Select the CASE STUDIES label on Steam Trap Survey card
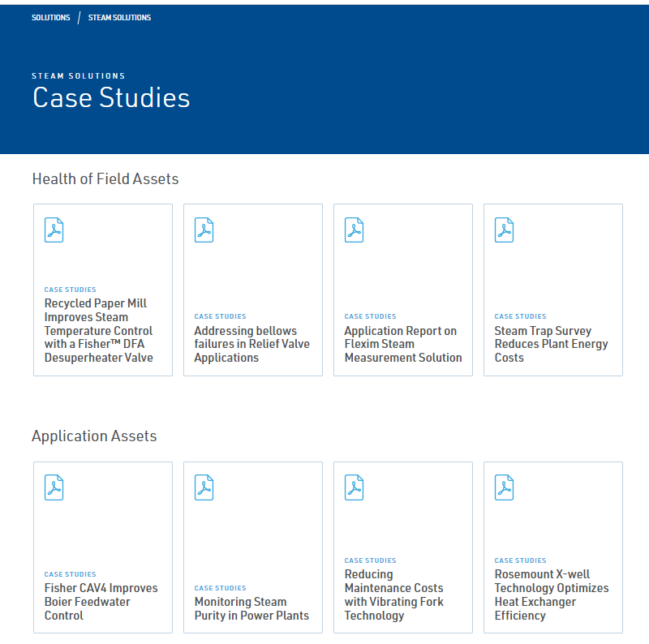Image resolution: width=649 pixels, height=644 pixels. click(520, 316)
